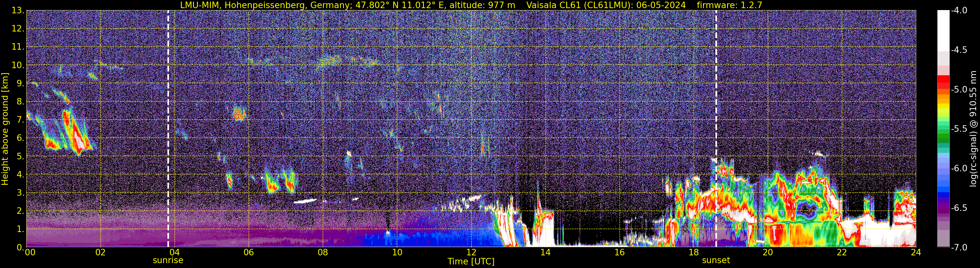Click the plot title mentioning Hohenpeissenberg, Germany
The image size is (980, 268).
[x=471, y=5]
